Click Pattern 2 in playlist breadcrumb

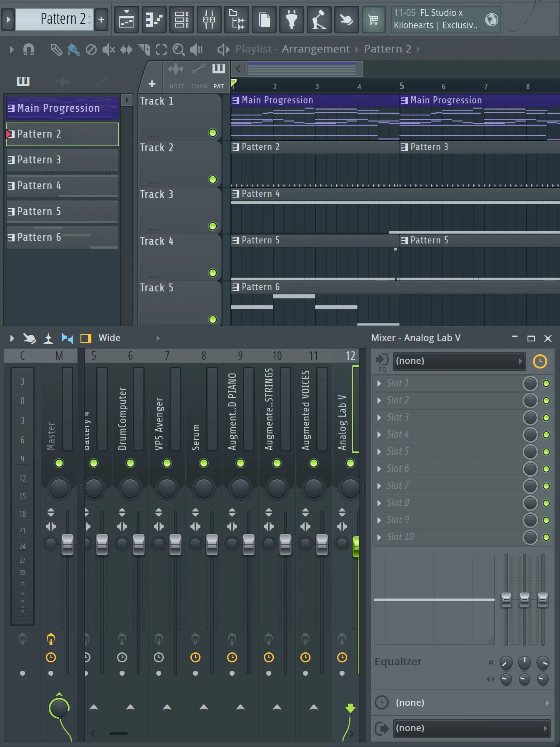click(x=388, y=49)
